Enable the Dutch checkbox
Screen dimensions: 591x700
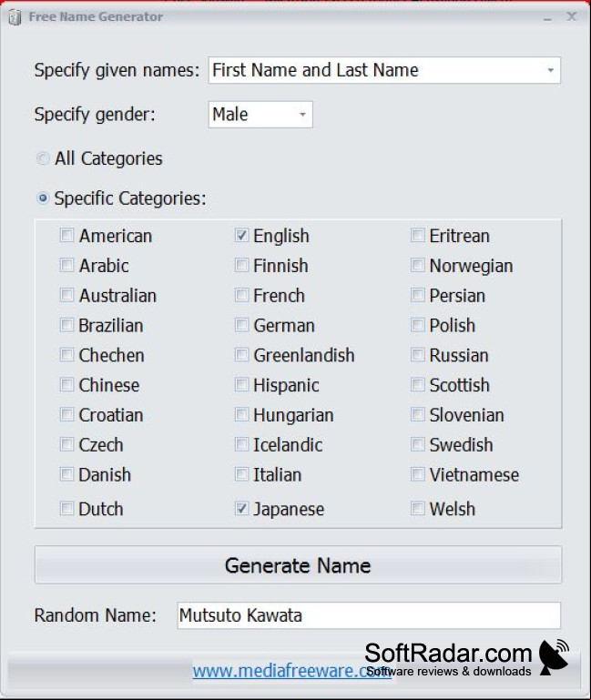click(x=66, y=508)
